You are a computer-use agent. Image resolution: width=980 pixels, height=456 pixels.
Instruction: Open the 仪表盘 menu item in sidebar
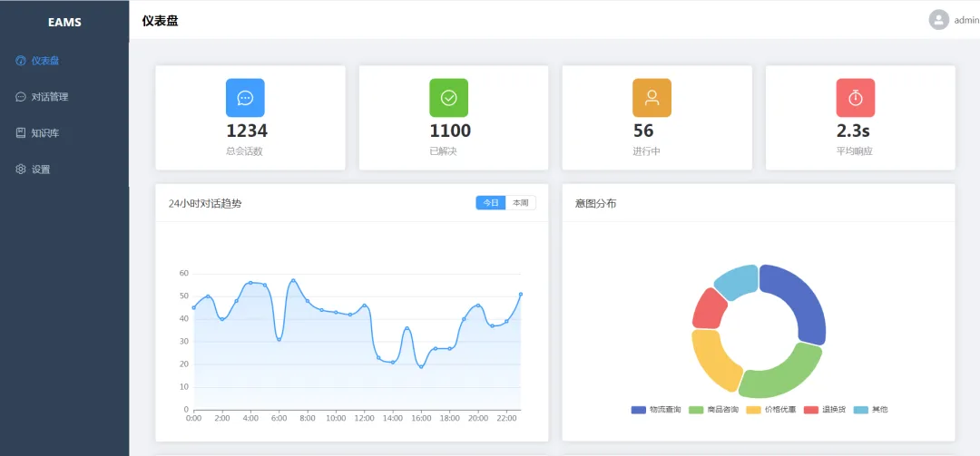coord(64,61)
